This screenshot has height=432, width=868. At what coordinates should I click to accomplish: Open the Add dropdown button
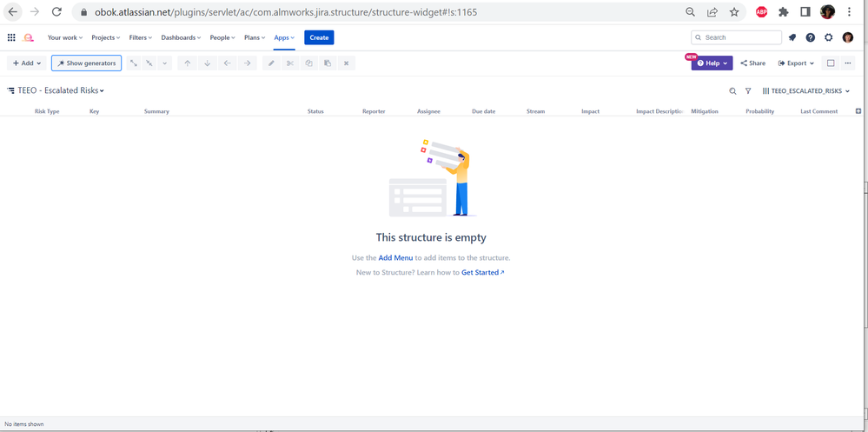pyautogui.click(x=27, y=63)
